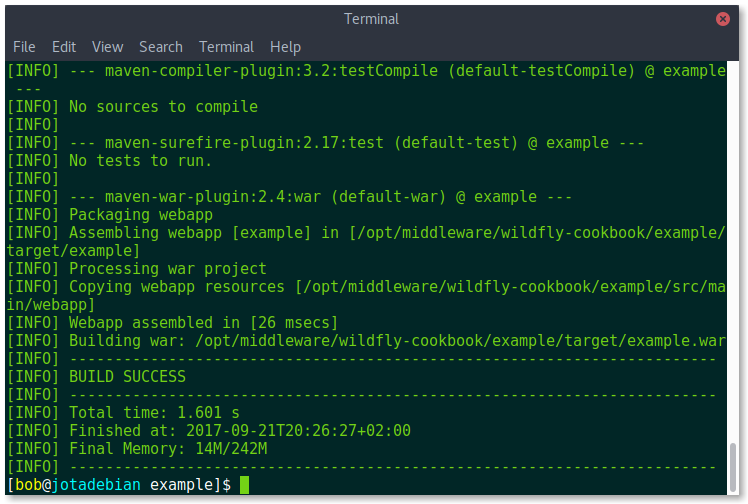
Task: Click the example.war path in Building war line
Action: point(460,341)
